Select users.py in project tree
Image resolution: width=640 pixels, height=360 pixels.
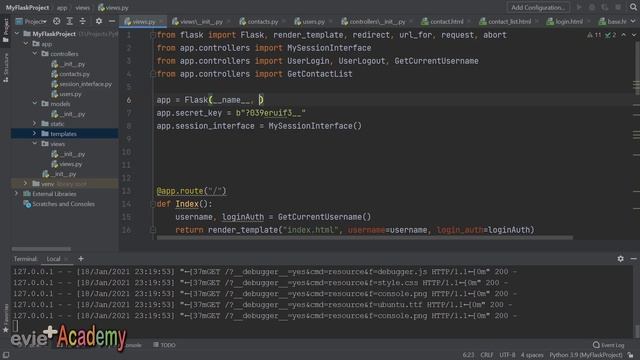(x=67, y=94)
